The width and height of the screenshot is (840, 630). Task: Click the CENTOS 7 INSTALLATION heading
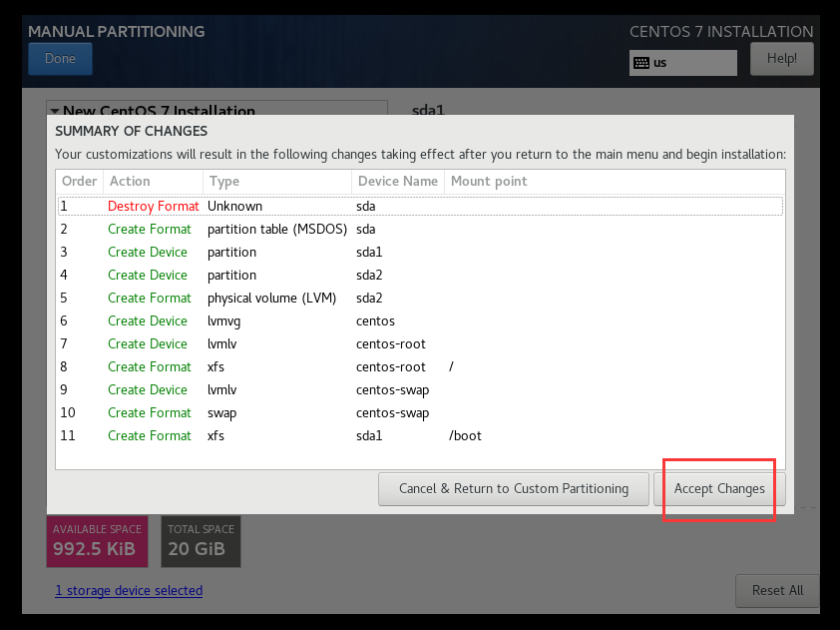coord(721,32)
